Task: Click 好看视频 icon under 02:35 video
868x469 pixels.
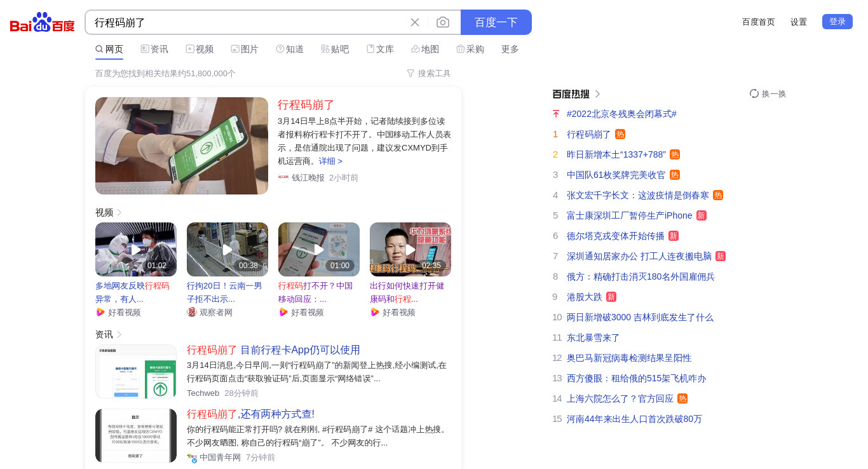Action: point(375,312)
